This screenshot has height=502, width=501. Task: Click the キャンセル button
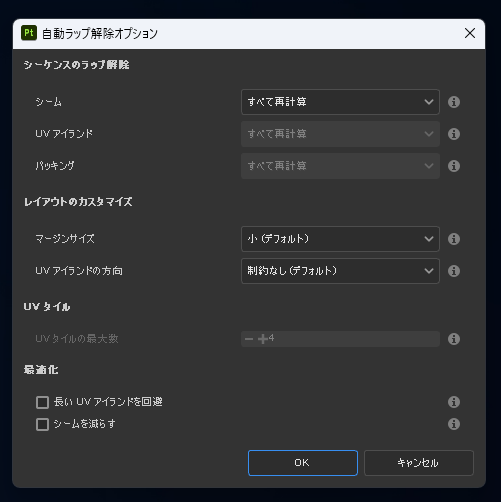pyautogui.click(x=419, y=463)
